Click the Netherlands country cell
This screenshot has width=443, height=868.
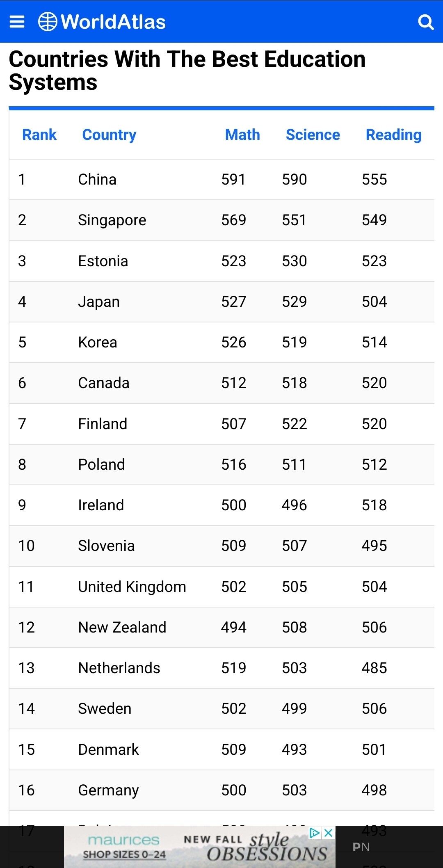point(119,668)
